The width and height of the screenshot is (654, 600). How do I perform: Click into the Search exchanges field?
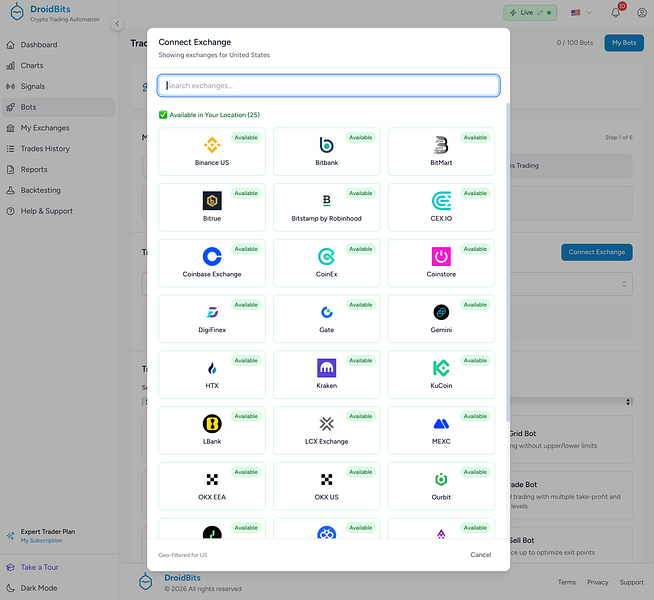tap(329, 85)
